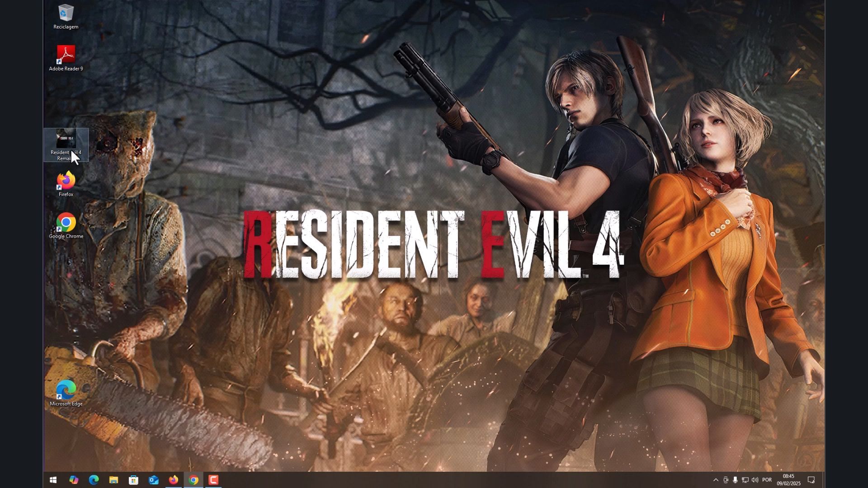The image size is (868, 488).
Task: Click the microphone tray icon
Action: pyautogui.click(x=736, y=480)
